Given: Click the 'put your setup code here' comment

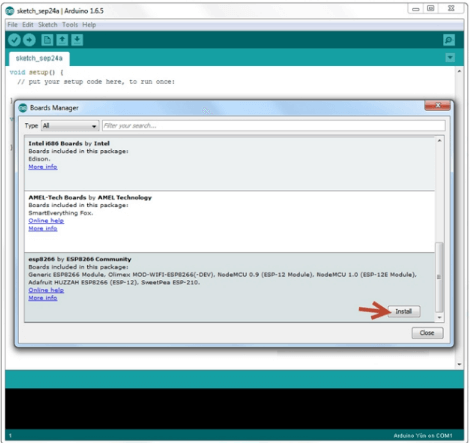Looking at the screenshot, I should 96,82.
